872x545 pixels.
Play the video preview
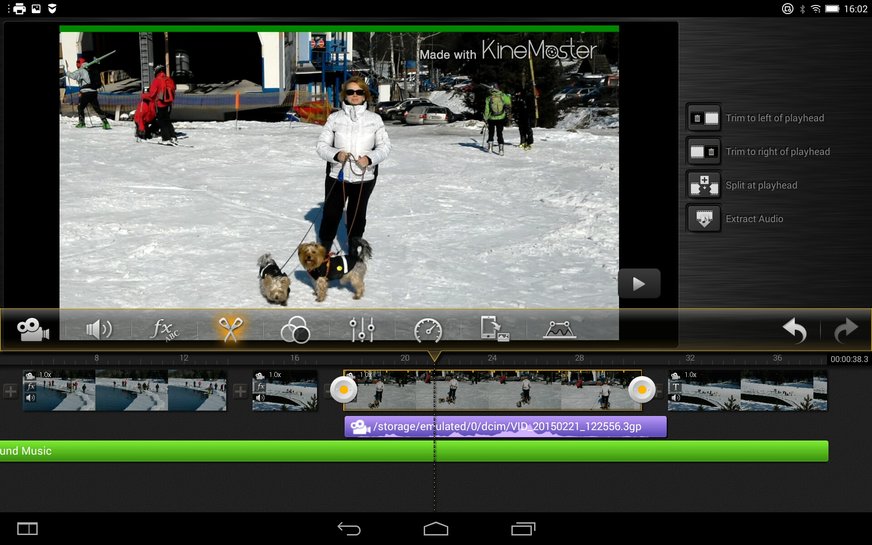pos(639,284)
